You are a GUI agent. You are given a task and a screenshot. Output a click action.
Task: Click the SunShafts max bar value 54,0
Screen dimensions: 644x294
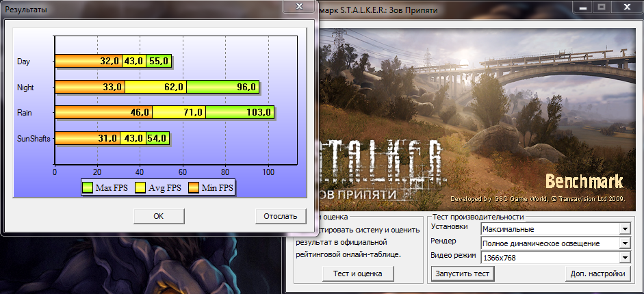coord(157,139)
